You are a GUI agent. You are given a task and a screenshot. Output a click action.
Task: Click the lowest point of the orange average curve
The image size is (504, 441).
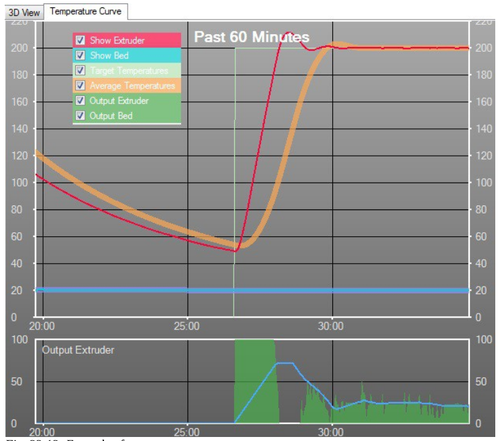pyautogui.click(x=242, y=244)
